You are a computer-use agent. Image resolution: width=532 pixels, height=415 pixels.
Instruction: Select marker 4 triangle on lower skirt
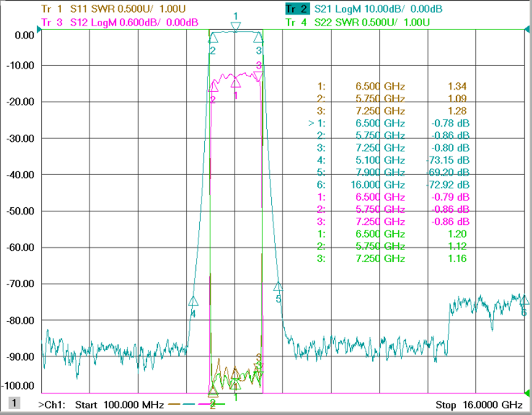(x=193, y=301)
